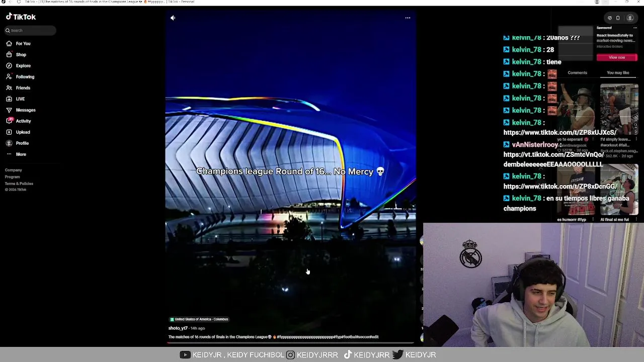Click the coin icon in top-right toolbar
644x362 pixels.
(609, 18)
